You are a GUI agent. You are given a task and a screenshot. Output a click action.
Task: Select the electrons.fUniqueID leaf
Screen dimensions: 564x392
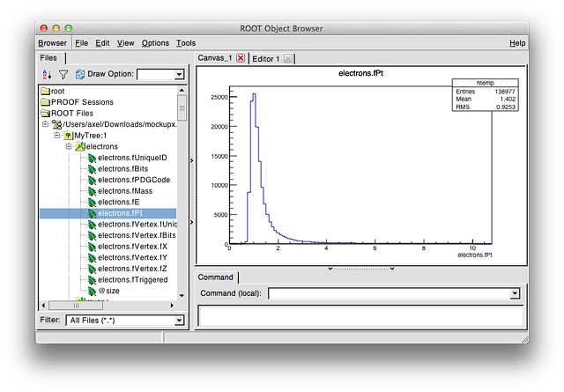tap(132, 158)
